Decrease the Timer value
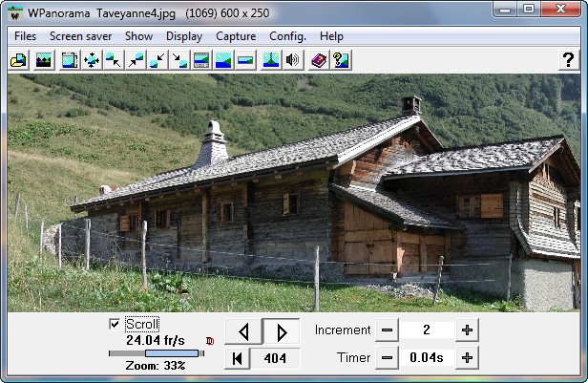This screenshot has width=588, height=383. click(387, 358)
